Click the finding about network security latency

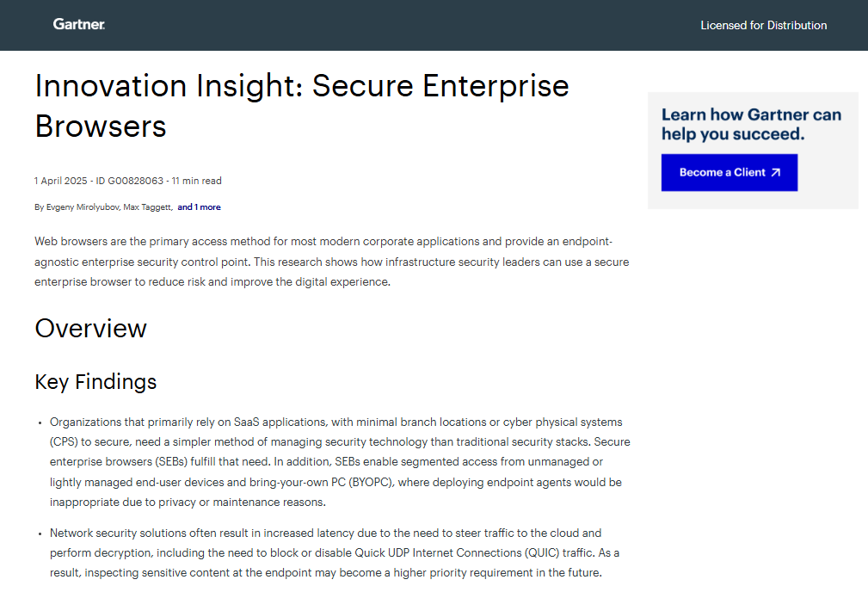coord(334,553)
